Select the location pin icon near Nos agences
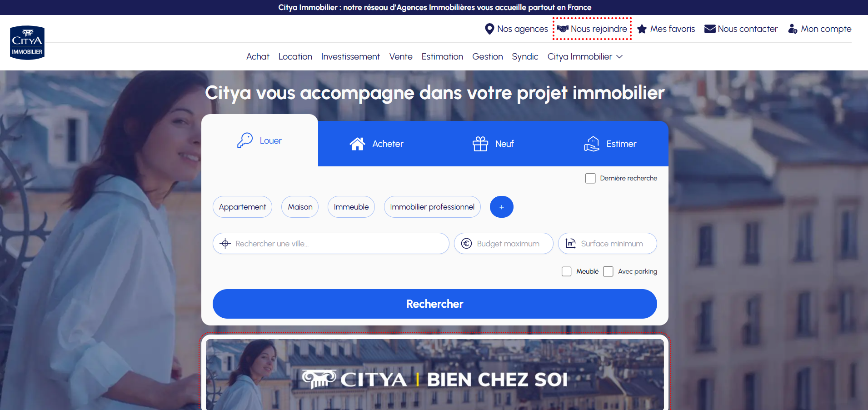 point(489,29)
